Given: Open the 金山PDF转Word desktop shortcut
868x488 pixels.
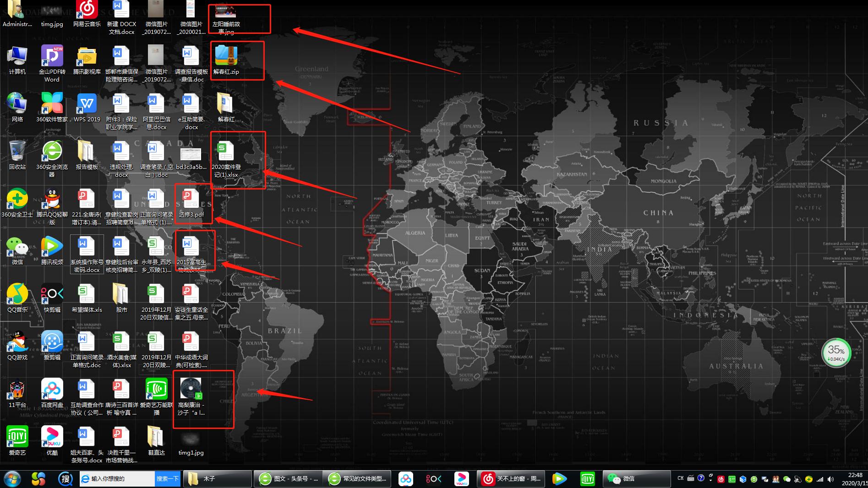Looking at the screenshot, I should point(52,56).
